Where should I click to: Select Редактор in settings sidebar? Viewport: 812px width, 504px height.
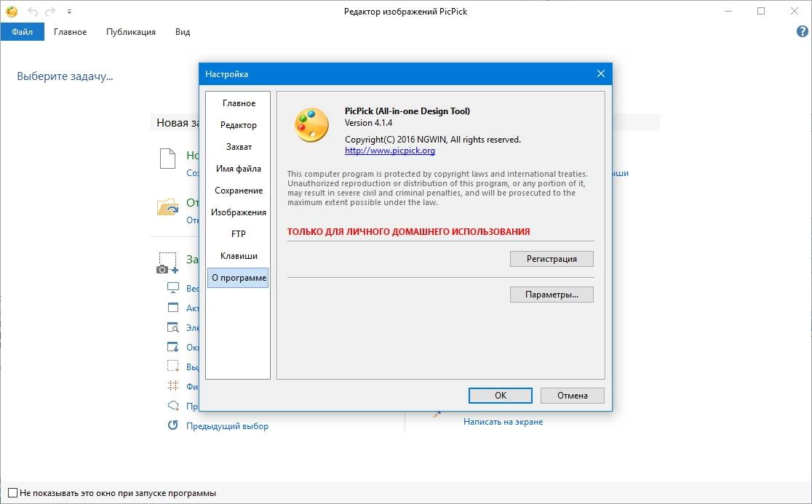pyautogui.click(x=238, y=124)
